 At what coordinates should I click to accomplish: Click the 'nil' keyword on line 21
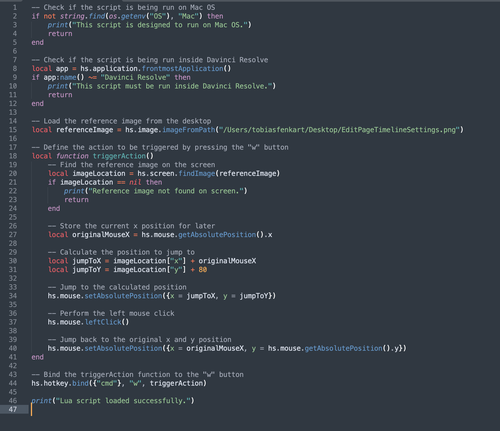coord(135,182)
